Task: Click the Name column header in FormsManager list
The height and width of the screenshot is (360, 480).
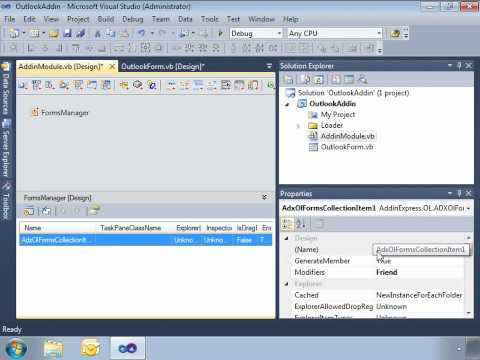Action: click(33, 228)
